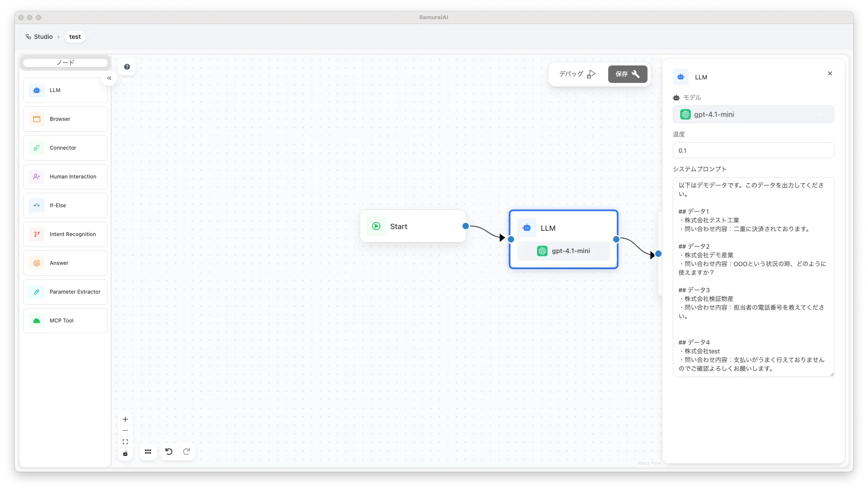Click gpt-4.1-mini label in LLM node
868x490 pixels.
click(x=571, y=251)
